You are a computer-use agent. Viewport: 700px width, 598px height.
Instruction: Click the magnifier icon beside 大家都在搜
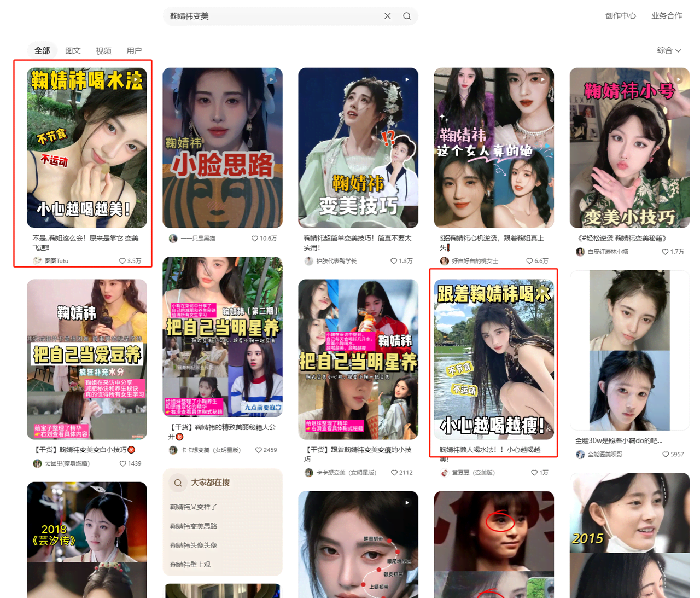(x=178, y=483)
